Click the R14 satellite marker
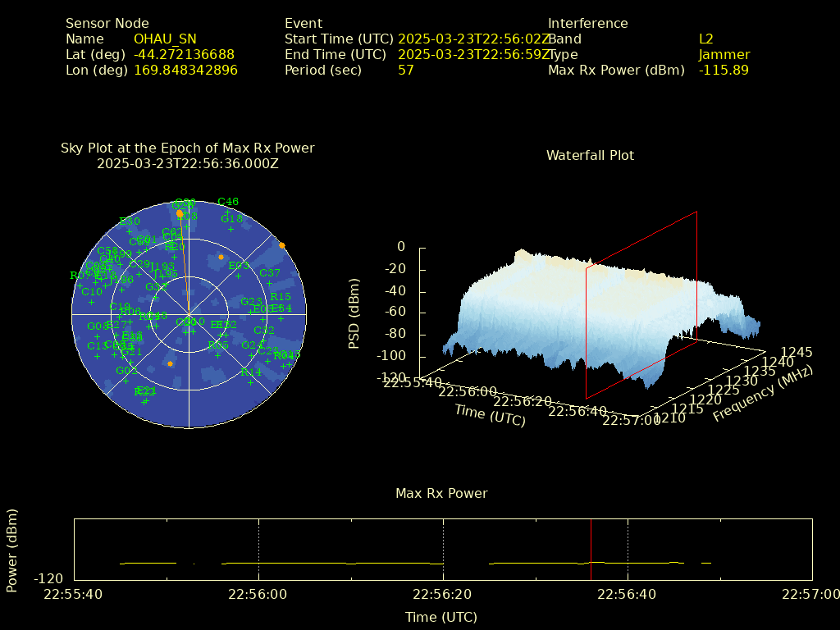840x630 pixels. 250,382
